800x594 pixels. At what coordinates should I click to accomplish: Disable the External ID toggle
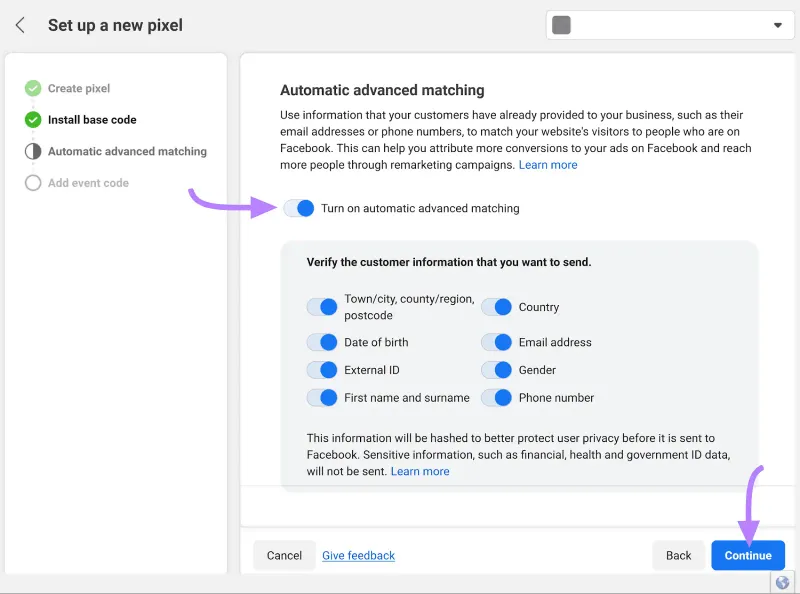(x=322, y=369)
